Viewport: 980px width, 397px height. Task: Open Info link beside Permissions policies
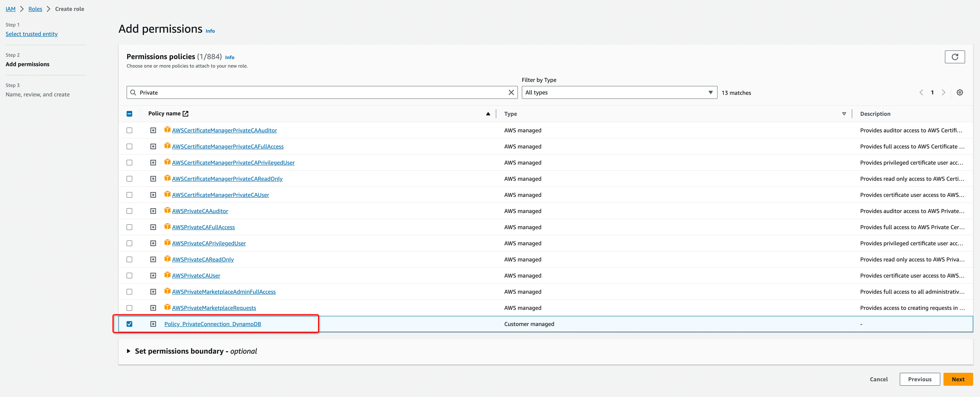(x=229, y=57)
